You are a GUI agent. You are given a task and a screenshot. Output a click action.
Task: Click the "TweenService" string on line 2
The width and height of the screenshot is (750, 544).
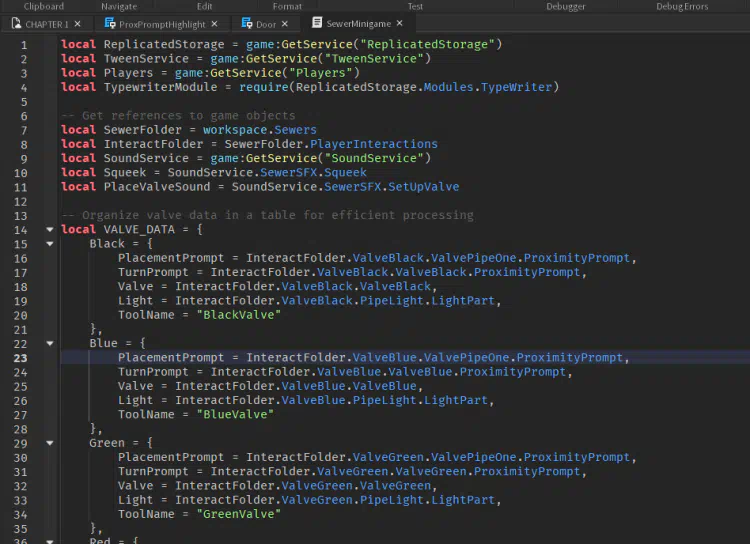(x=374, y=58)
